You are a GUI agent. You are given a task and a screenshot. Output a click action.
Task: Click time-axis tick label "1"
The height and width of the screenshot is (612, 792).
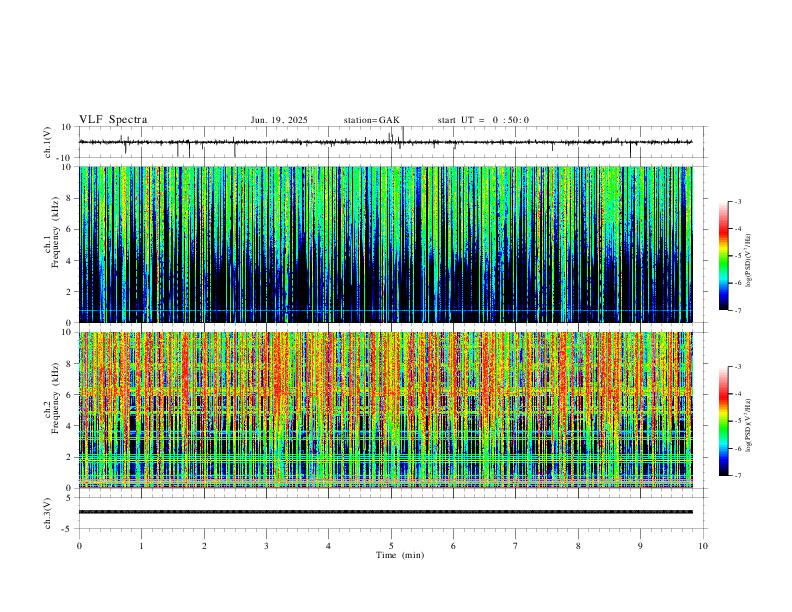tap(141, 546)
